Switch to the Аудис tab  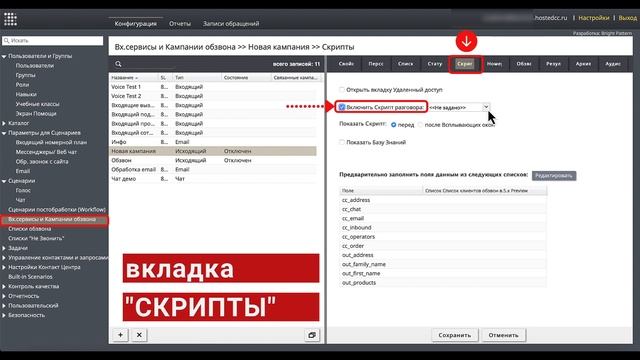pos(613,64)
